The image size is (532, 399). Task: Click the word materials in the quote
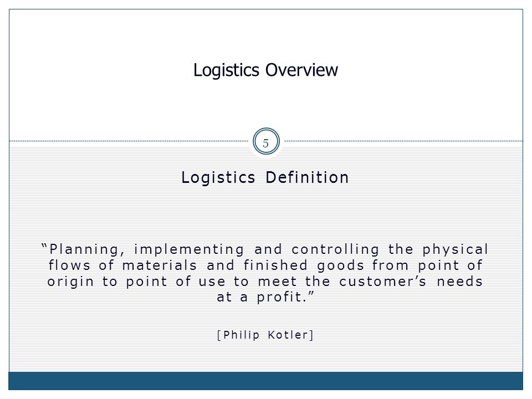pos(160,265)
